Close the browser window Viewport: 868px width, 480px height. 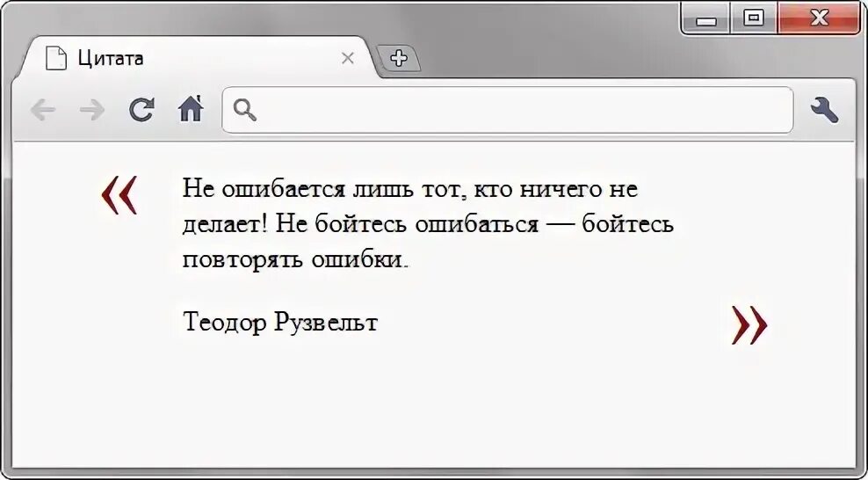pyautogui.click(x=819, y=18)
